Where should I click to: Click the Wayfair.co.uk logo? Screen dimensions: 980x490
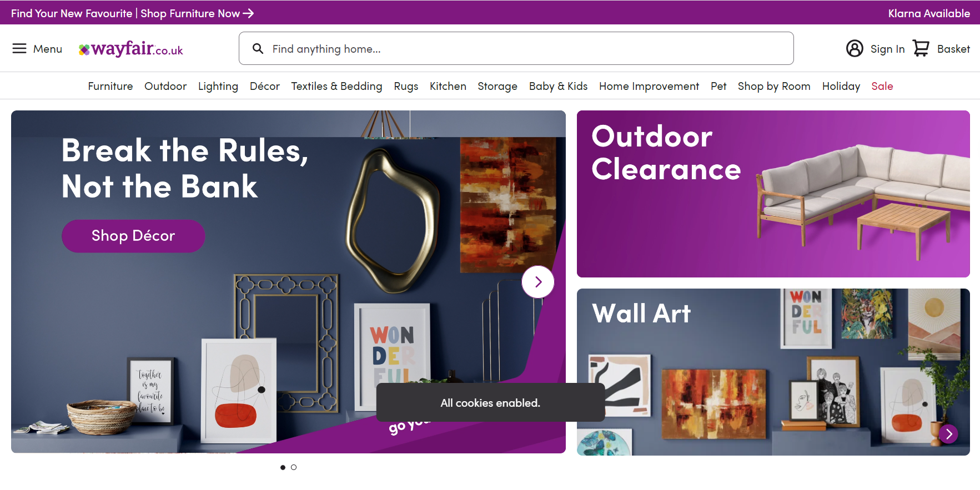tap(130, 49)
